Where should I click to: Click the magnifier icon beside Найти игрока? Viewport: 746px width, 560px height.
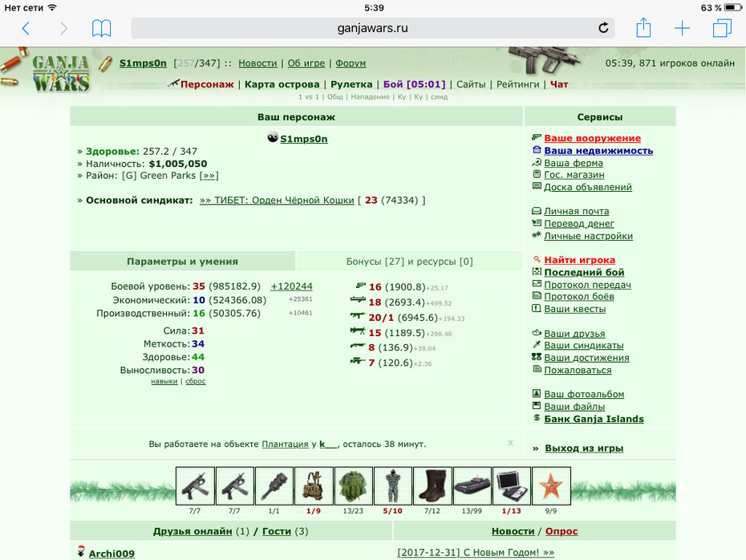(537, 259)
